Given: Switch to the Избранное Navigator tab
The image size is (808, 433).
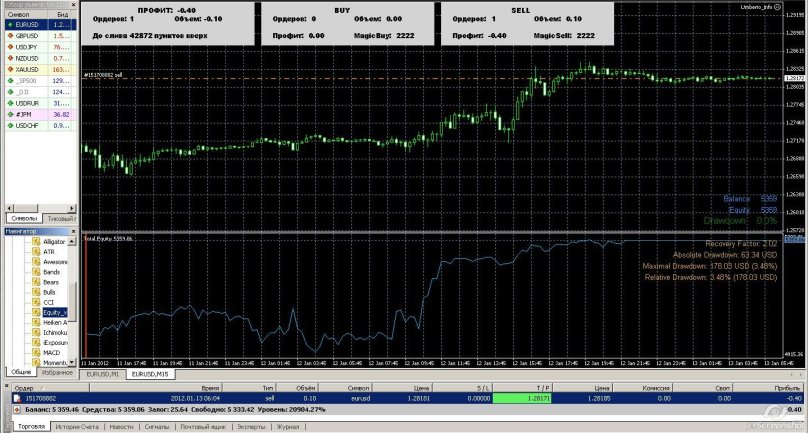Looking at the screenshot, I should tap(57, 372).
